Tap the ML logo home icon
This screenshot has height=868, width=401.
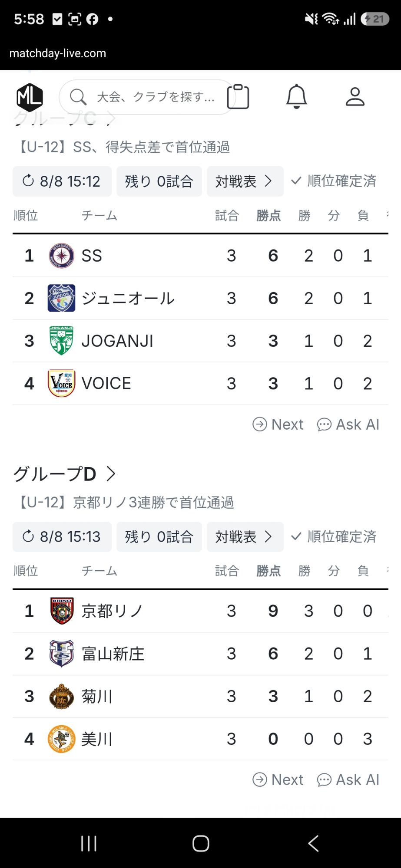(x=30, y=97)
